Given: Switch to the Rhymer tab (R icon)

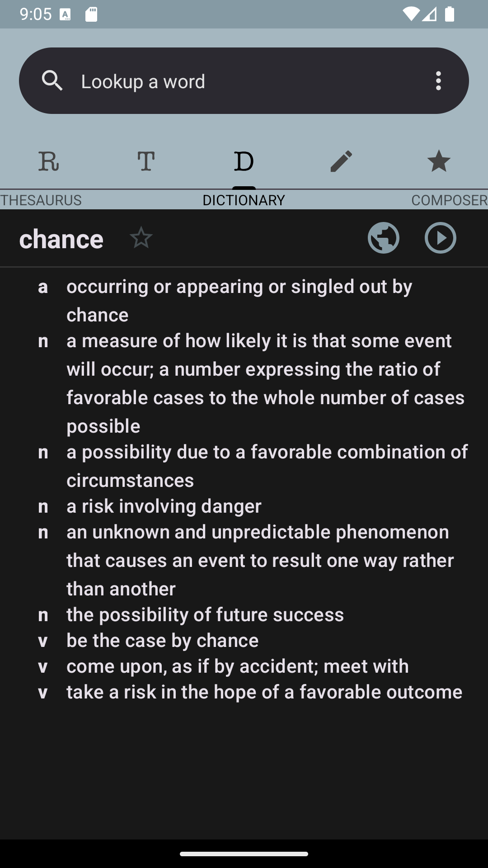Looking at the screenshot, I should (x=49, y=161).
